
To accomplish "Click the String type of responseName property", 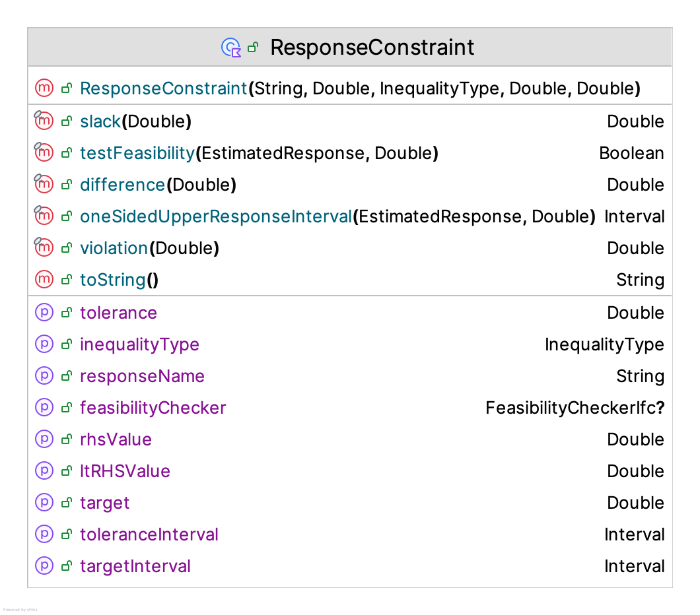I will click(x=640, y=376).
